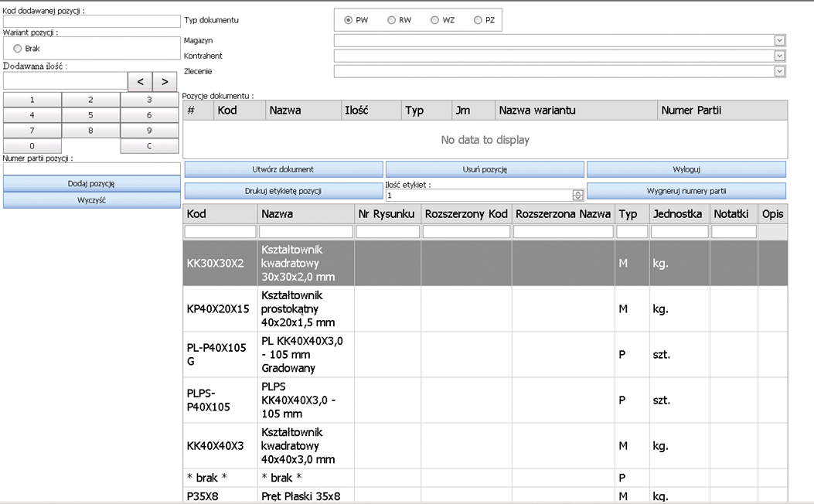Click the greater-than arrow keypad button
Image resolution: width=814 pixels, height=504 pixels.
165,81
